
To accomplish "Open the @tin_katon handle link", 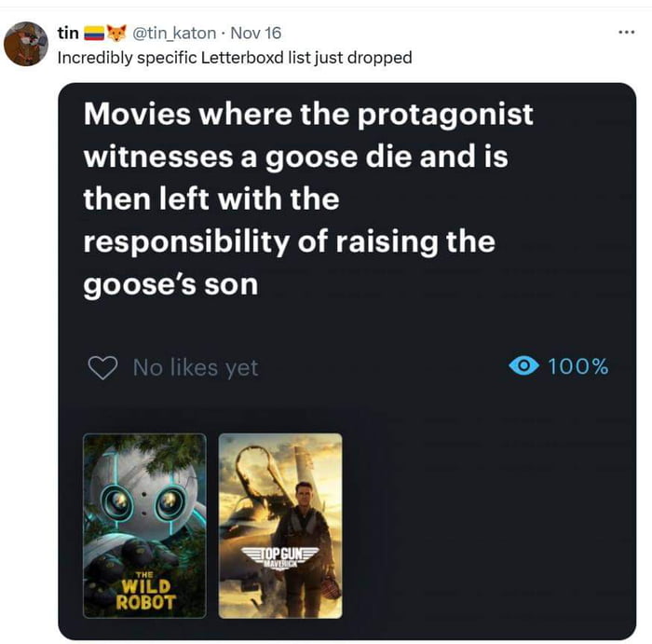I will click(x=174, y=33).
